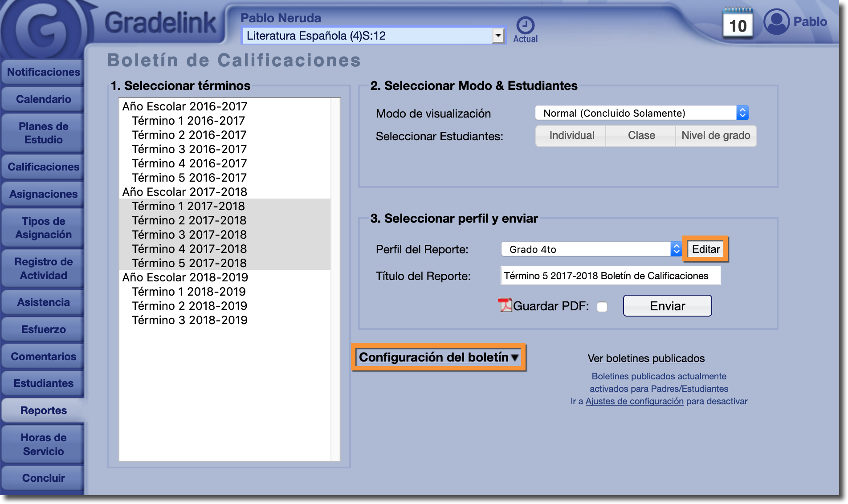848x504 pixels.
Task: Click the Pablo user profile avatar
Action: [x=776, y=21]
